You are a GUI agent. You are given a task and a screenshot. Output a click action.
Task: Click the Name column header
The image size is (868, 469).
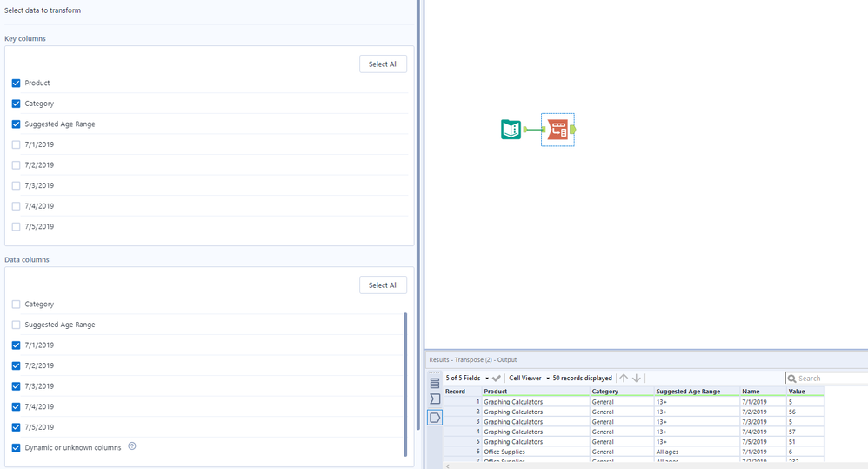(764, 392)
